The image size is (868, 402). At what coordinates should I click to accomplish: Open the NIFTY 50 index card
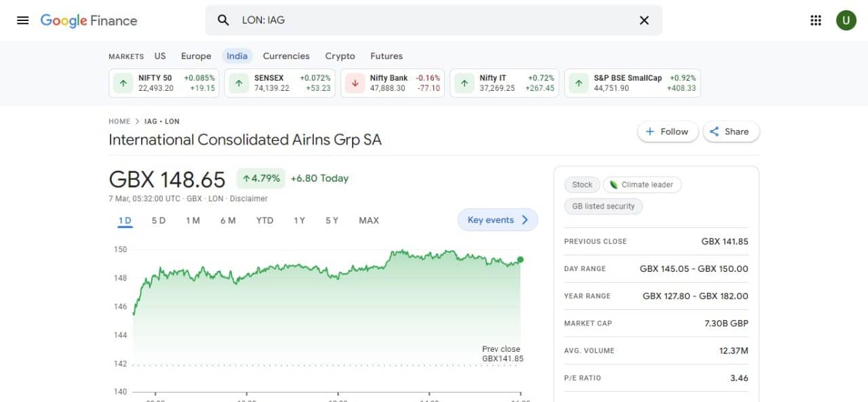[x=164, y=83]
